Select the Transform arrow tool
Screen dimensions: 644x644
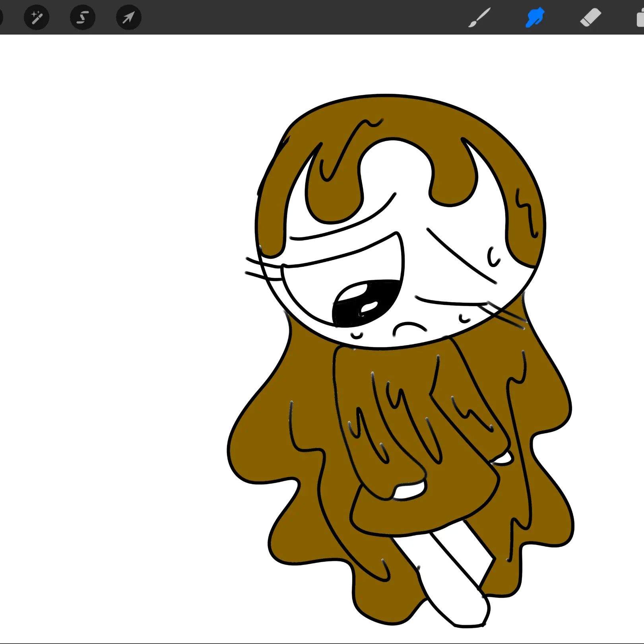click(x=128, y=17)
